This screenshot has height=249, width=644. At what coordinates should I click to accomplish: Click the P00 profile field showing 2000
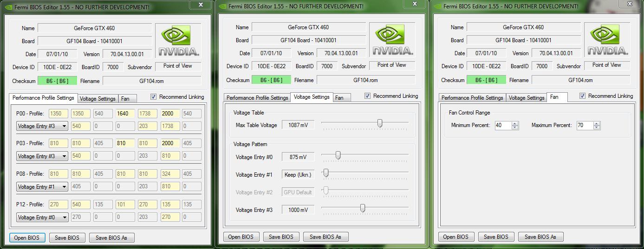coord(170,114)
